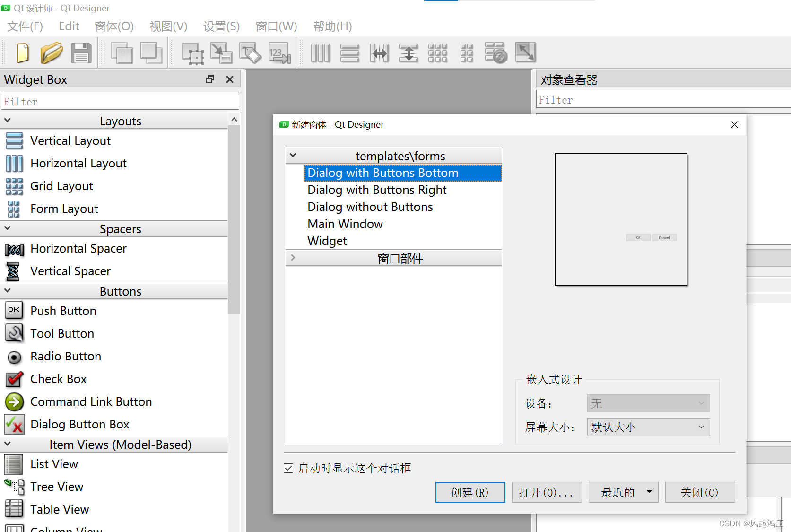Viewport: 791px width, 532px height.
Task: Click the Break Layout toolbar icon
Action: 496,52
